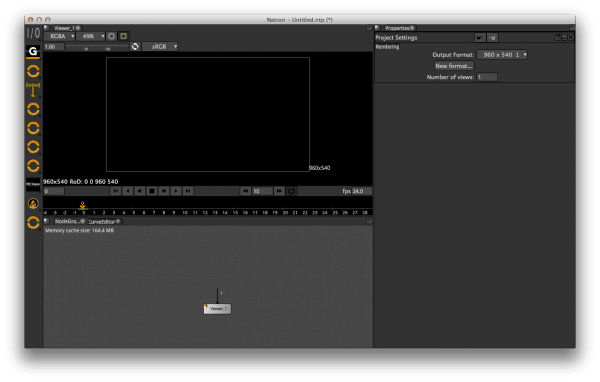Select the Viewer_1 tab
600x382 pixels.
(63, 28)
